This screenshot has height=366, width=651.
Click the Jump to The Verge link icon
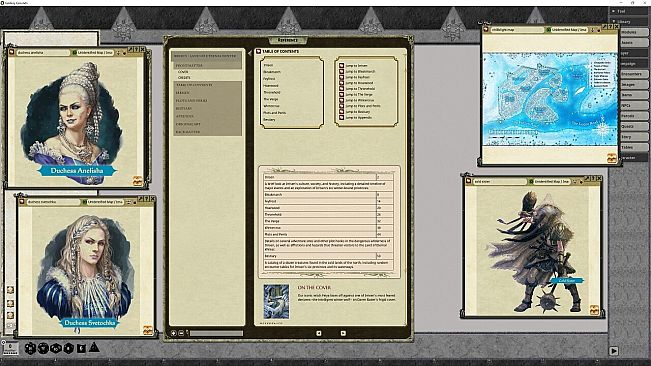pos(341,94)
